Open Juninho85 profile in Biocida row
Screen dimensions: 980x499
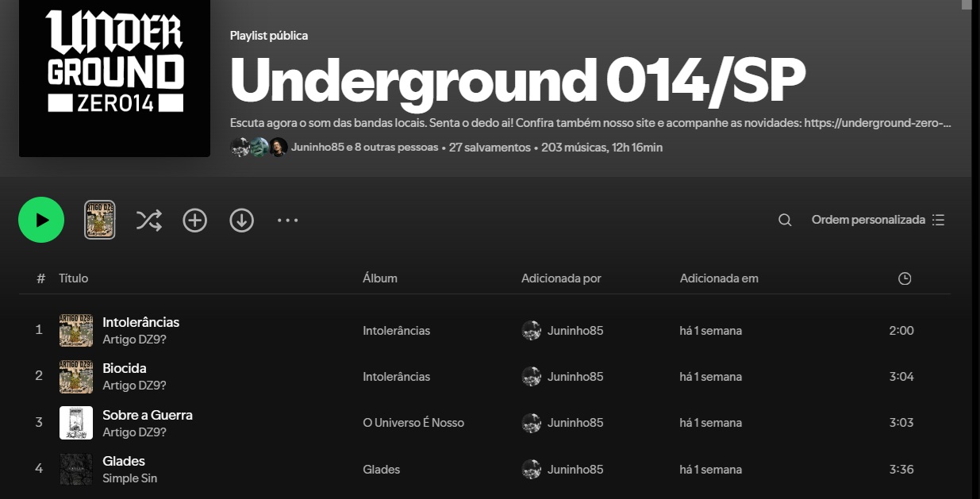click(575, 377)
